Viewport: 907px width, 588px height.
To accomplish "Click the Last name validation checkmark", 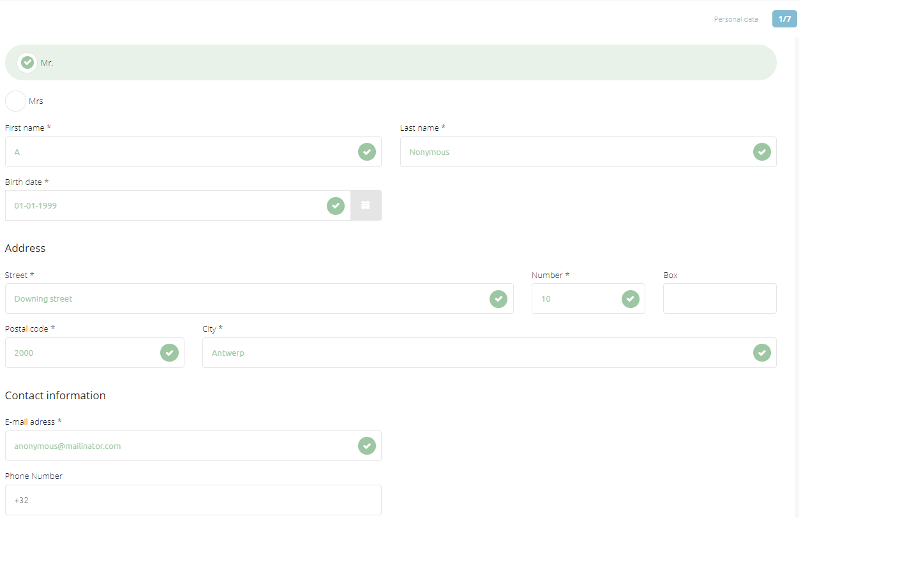I will pos(762,152).
